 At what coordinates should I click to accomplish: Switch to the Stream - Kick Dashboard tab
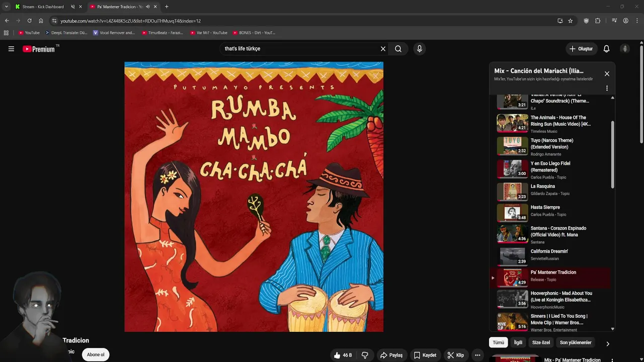43,7
